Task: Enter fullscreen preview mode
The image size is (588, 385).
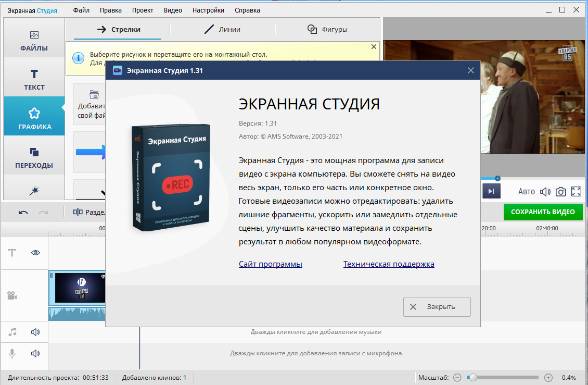Action: pyautogui.click(x=576, y=192)
